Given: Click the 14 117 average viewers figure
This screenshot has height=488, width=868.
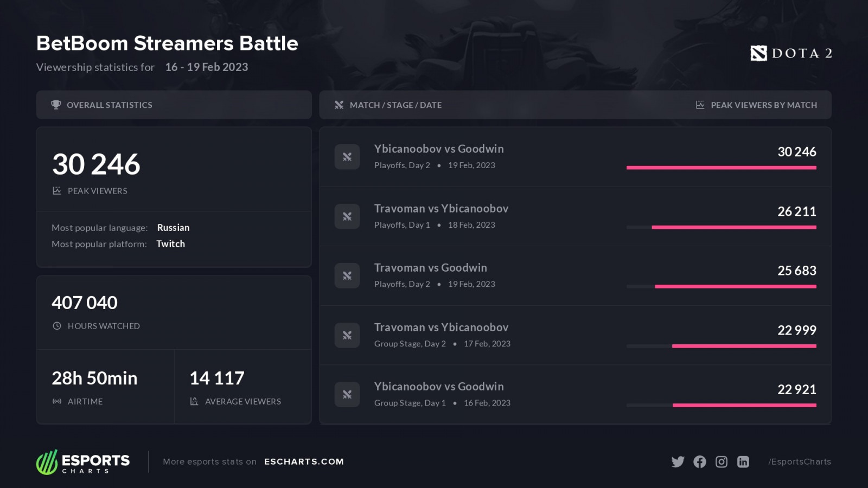Looking at the screenshot, I should [x=217, y=378].
